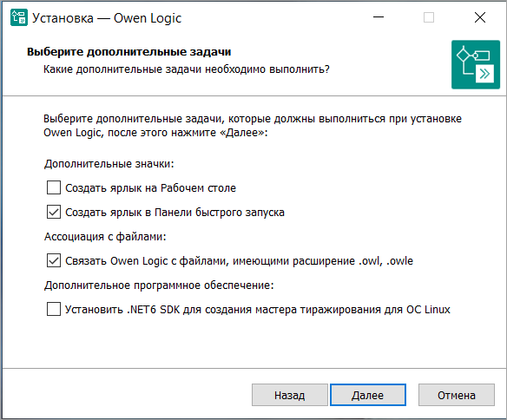Screen dimensions: 507x420
Task: Click Дополнительное программное обеспечение: group label
Action: 159,285
